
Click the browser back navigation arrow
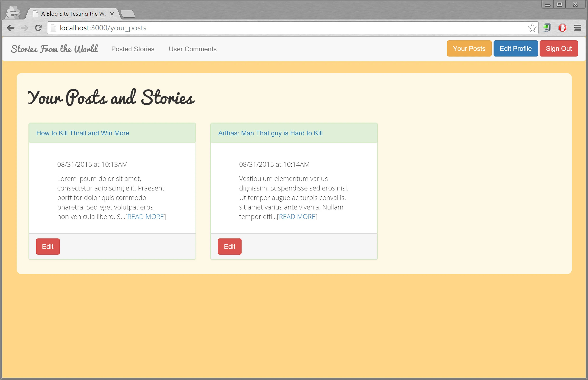tap(11, 28)
